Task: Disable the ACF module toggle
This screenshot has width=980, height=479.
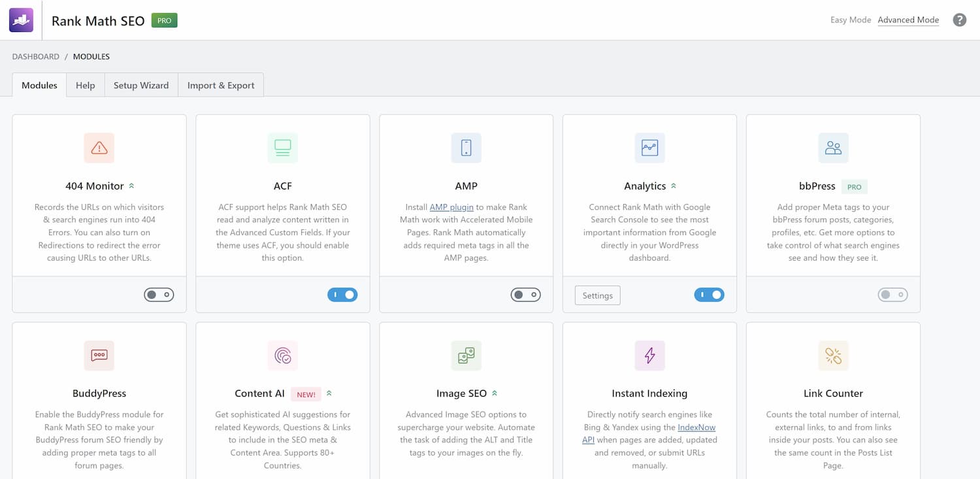Action: pyautogui.click(x=342, y=295)
